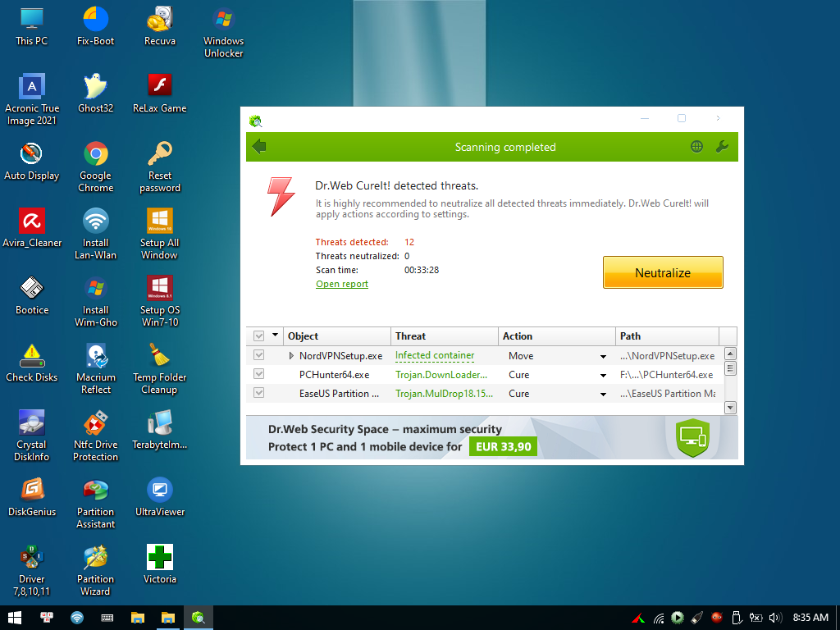Click the threats list scrollbar down arrow
This screenshot has height=630, width=840.
(x=730, y=408)
